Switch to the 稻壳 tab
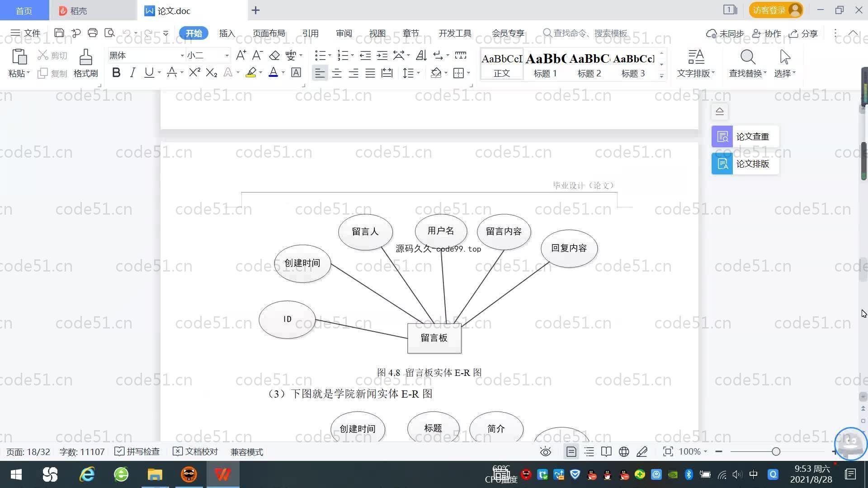Screen dimensions: 868x488 93,10
